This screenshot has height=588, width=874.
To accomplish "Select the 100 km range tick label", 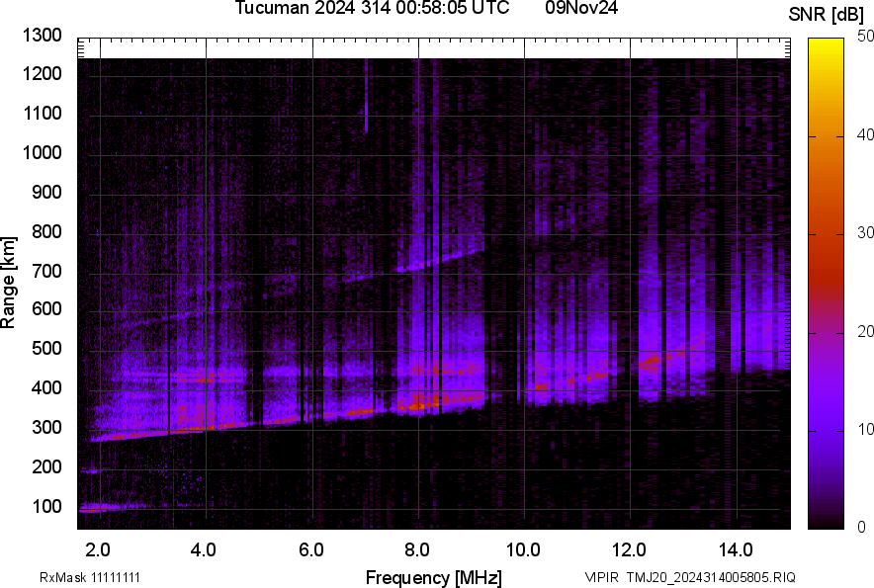I will click(x=47, y=506).
